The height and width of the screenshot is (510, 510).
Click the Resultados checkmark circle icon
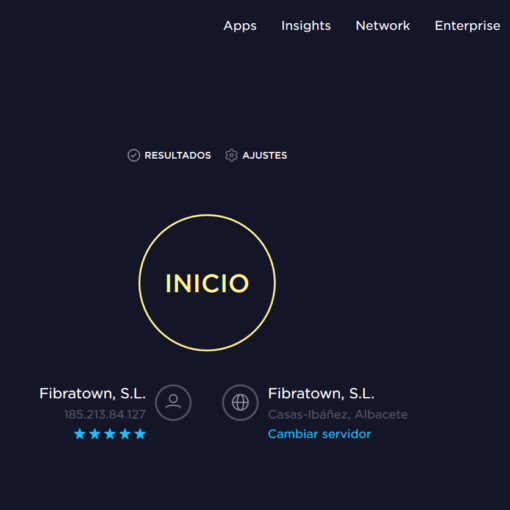134,155
